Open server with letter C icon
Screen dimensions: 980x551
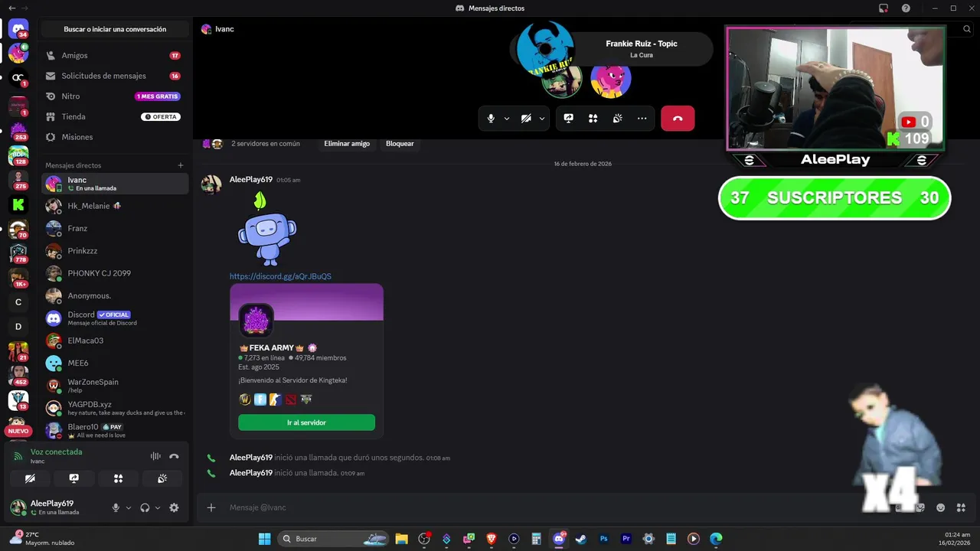coord(18,302)
